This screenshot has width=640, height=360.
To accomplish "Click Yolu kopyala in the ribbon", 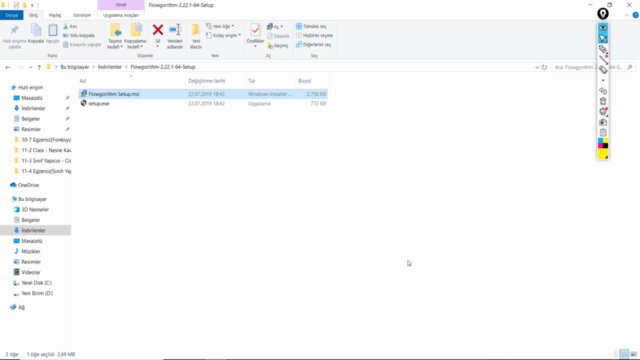I will point(78,36).
